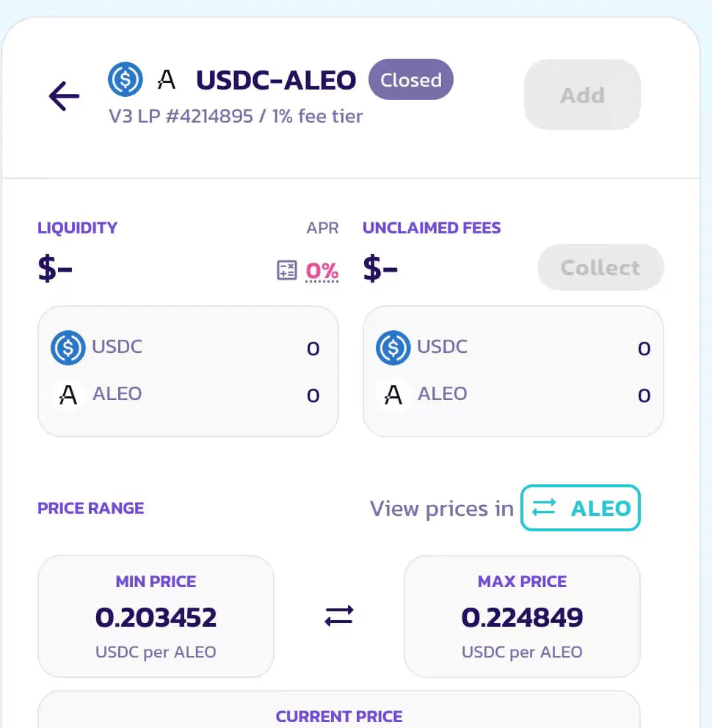
Task: Click the Add liquidity button
Action: pos(582,95)
